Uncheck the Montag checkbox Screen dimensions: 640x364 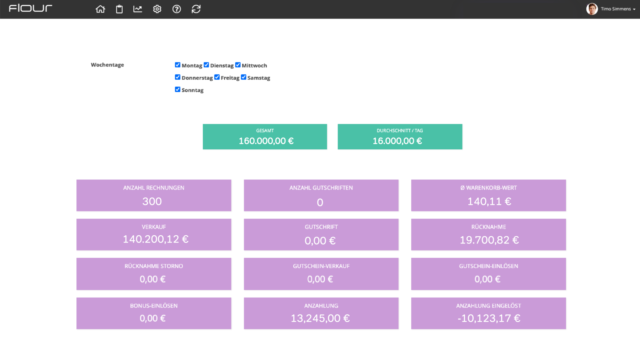click(177, 65)
